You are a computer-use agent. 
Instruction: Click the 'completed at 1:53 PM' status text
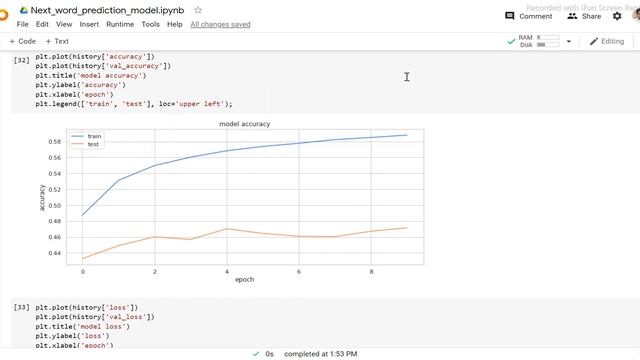pos(320,354)
